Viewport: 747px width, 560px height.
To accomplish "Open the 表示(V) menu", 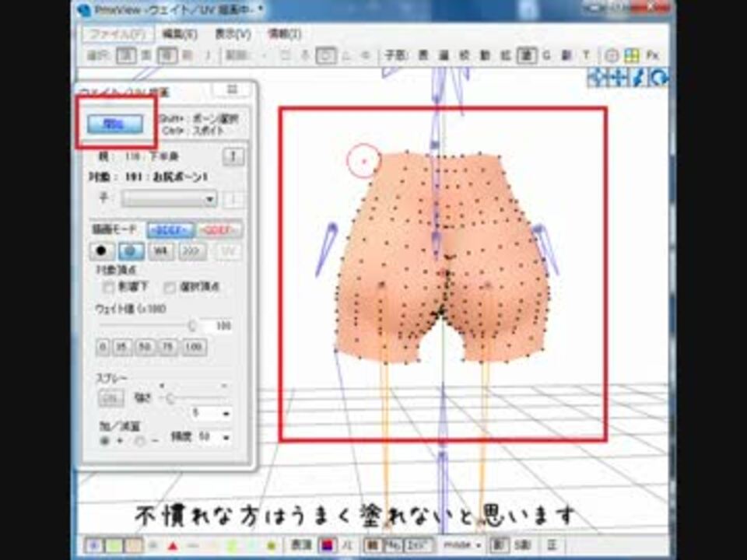I will [233, 33].
